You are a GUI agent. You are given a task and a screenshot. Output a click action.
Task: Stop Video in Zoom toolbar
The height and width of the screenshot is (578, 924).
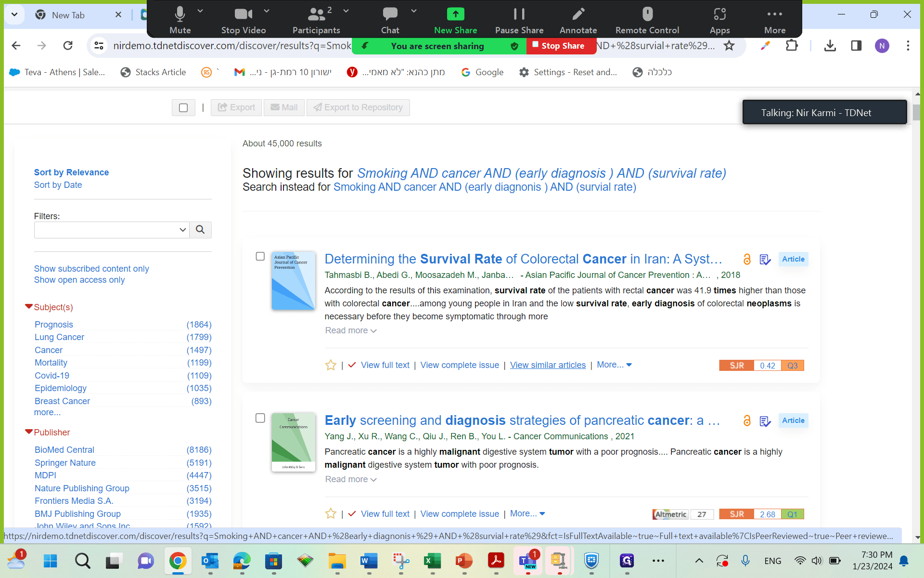pos(244,20)
